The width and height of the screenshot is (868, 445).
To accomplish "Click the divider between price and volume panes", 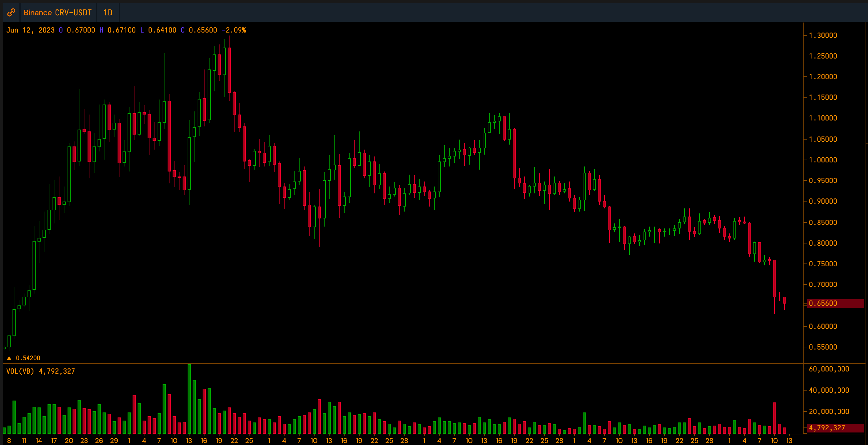I will [404, 363].
